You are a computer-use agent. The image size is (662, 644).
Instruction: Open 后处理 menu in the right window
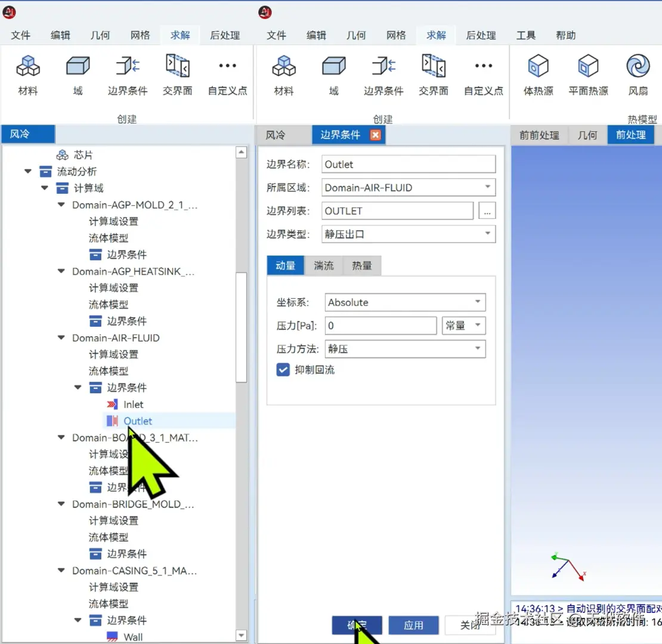(x=481, y=35)
